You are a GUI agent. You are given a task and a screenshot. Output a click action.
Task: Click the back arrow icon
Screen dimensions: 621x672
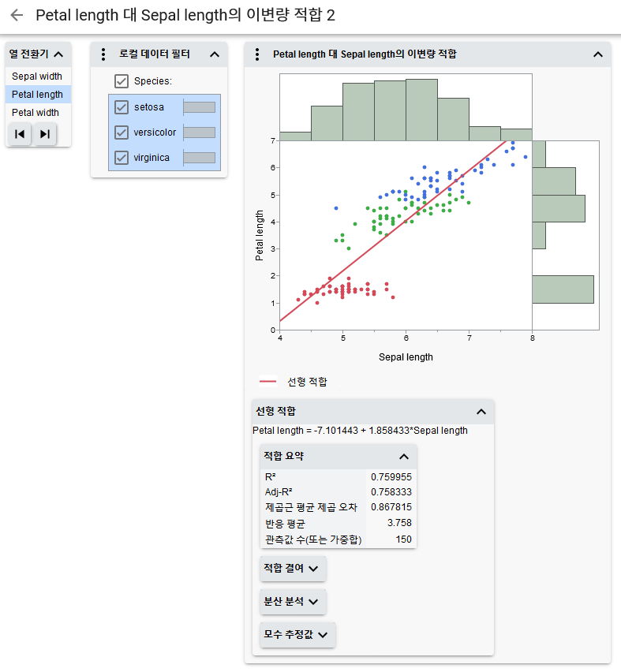coord(17,15)
